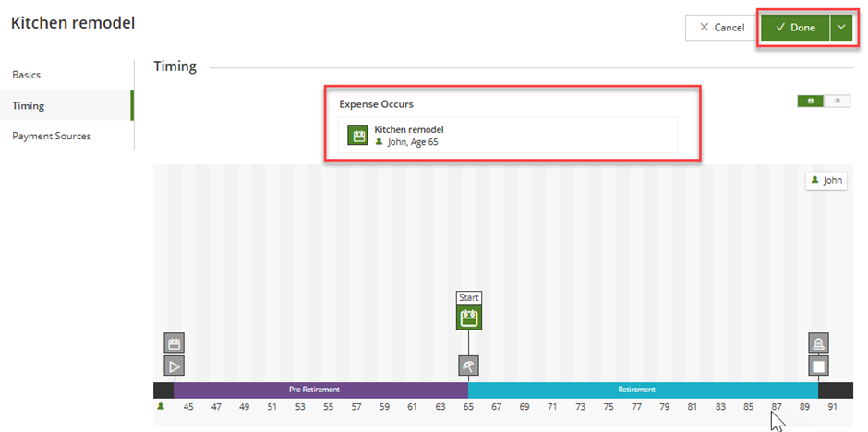Click the green Start calendar marker on timeline
This screenshot has width=868, height=432.
469,318
